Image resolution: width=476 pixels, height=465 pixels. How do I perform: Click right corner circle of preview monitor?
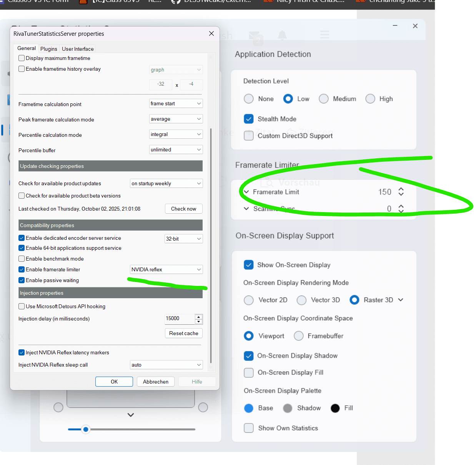pyautogui.click(x=203, y=407)
